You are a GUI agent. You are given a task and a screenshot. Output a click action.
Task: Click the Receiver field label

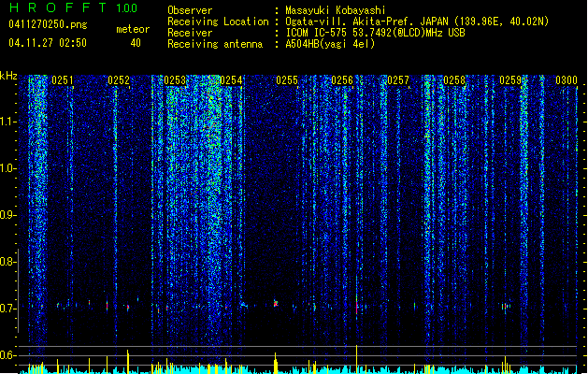coord(190,33)
